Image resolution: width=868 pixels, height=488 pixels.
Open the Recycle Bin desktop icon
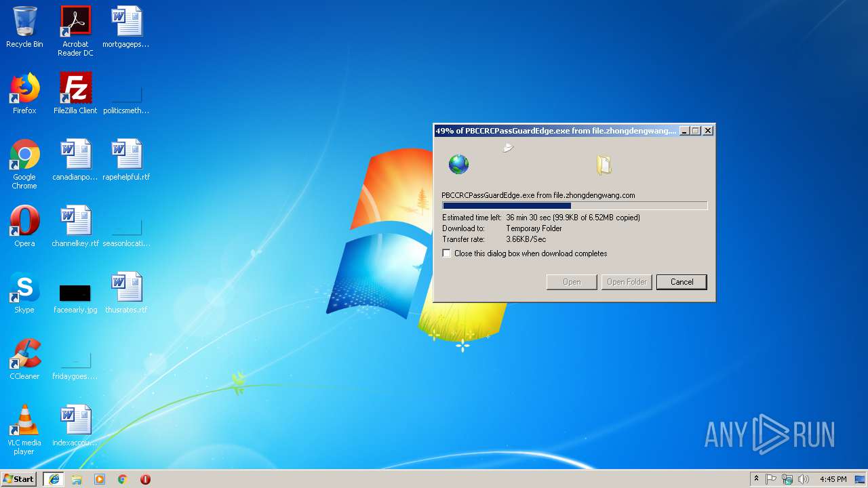tap(24, 27)
